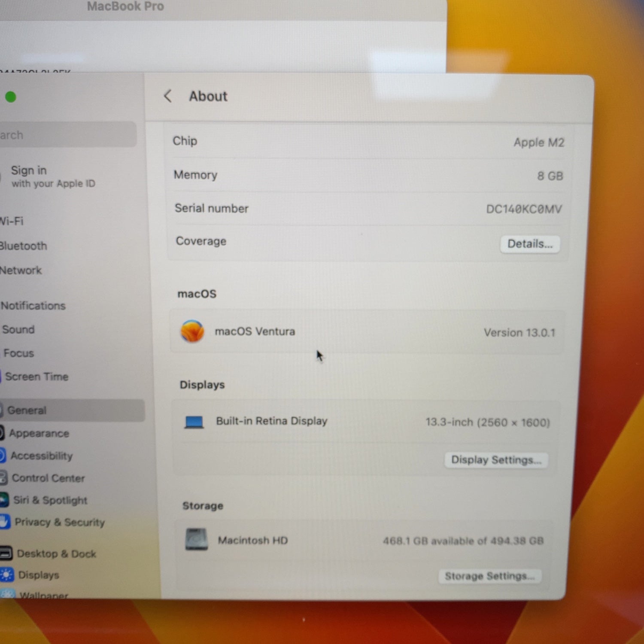Open Storage Settings button
The width and height of the screenshot is (644, 644).
(x=489, y=576)
